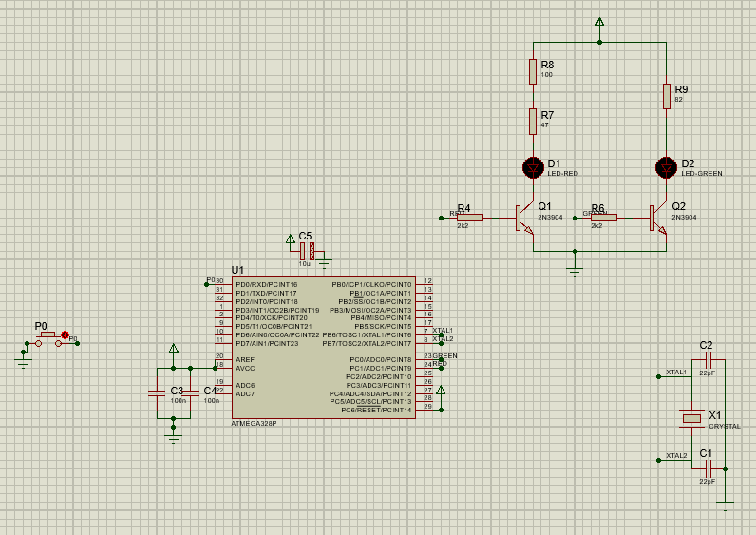
Task: Select the R9 82 ohm resistor symbol
Action: coord(667,96)
